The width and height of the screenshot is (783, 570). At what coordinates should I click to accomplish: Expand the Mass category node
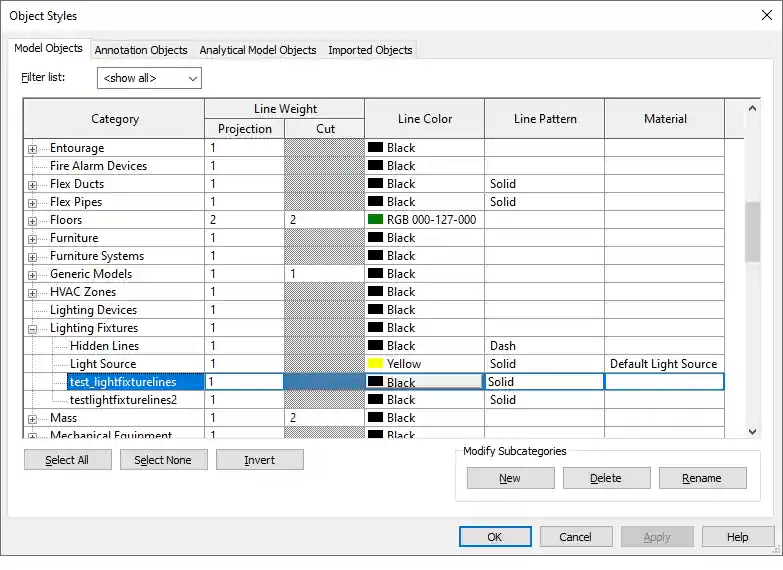click(32, 418)
